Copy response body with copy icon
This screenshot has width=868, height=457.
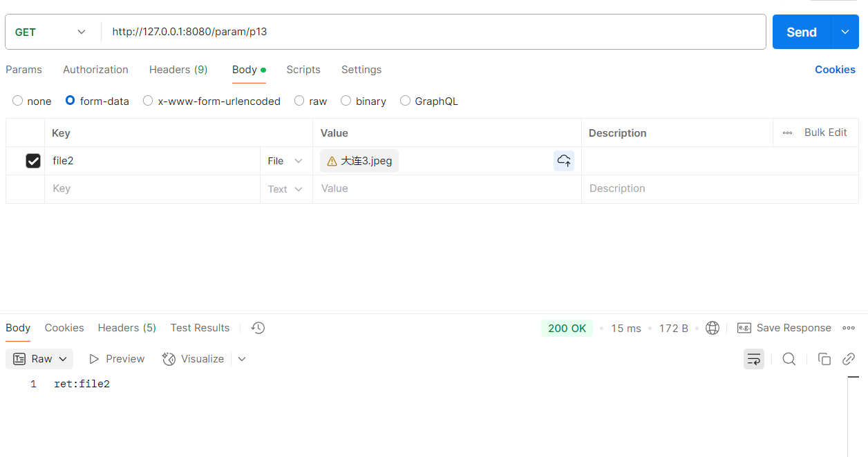[824, 359]
